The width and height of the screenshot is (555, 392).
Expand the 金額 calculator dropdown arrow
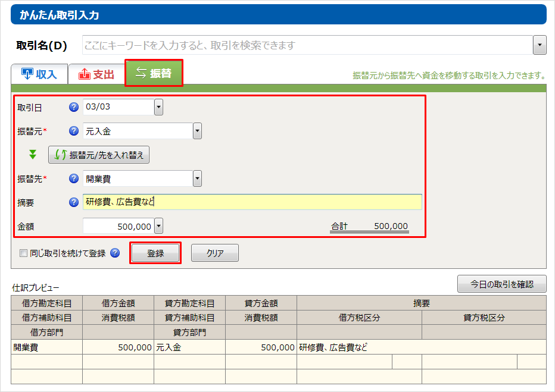(158, 226)
